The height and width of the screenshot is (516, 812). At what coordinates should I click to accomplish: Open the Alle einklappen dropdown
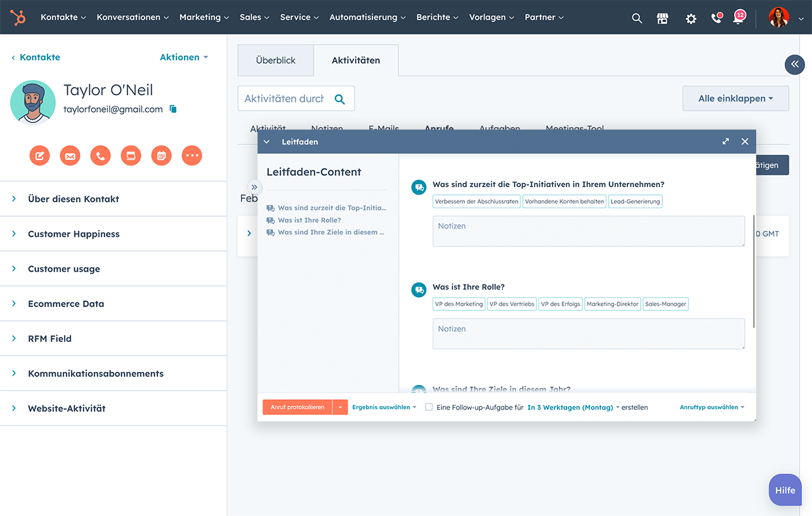[x=735, y=98]
